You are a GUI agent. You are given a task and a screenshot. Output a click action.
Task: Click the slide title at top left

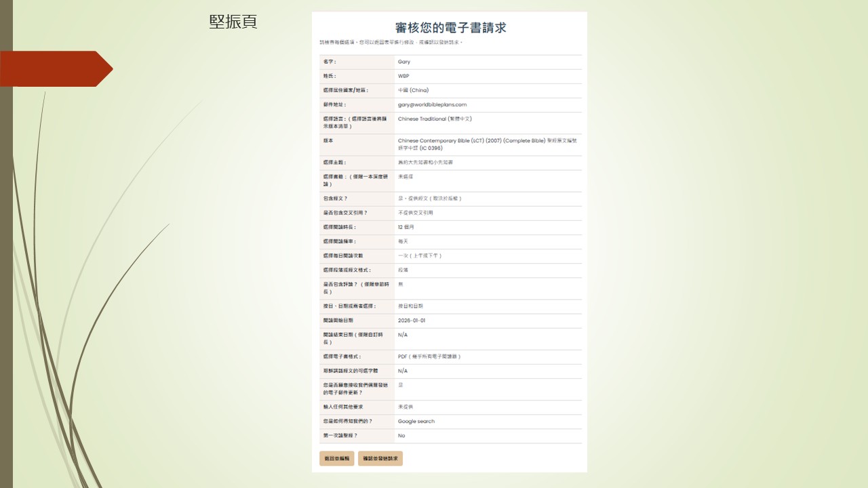[x=233, y=22]
